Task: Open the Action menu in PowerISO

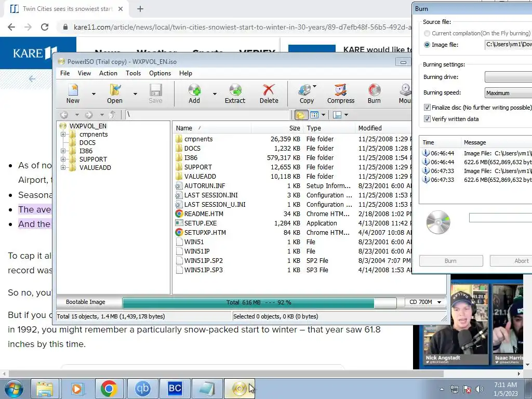Action: [x=108, y=73]
